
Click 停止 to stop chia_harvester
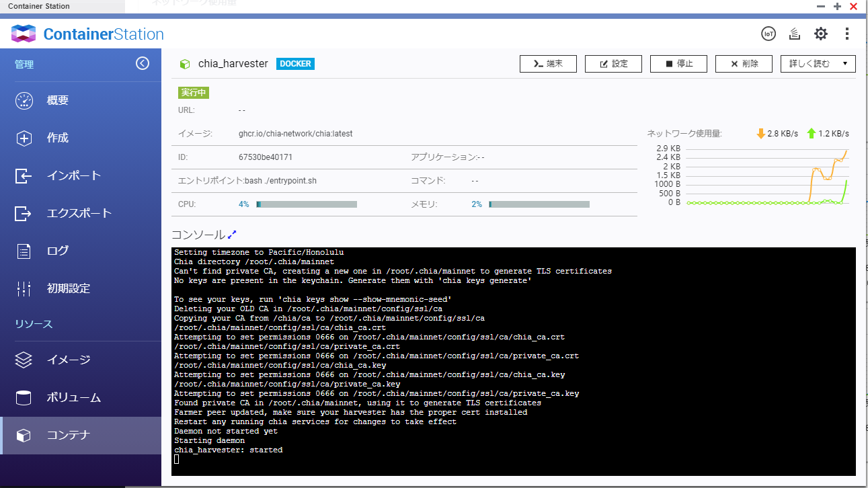[x=678, y=63]
